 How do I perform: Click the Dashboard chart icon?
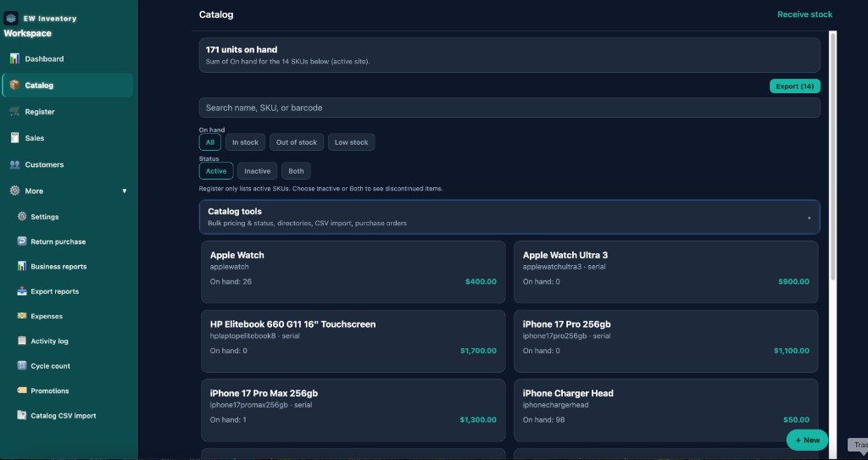tap(15, 58)
